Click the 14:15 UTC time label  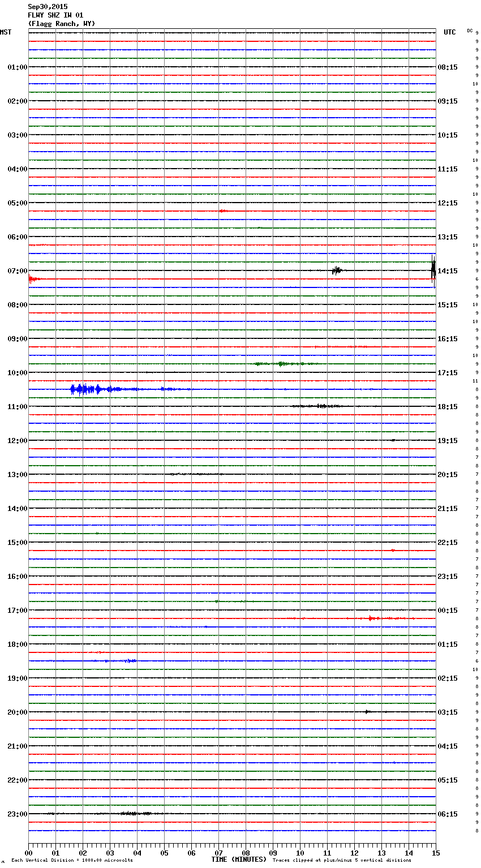[x=448, y=271]
